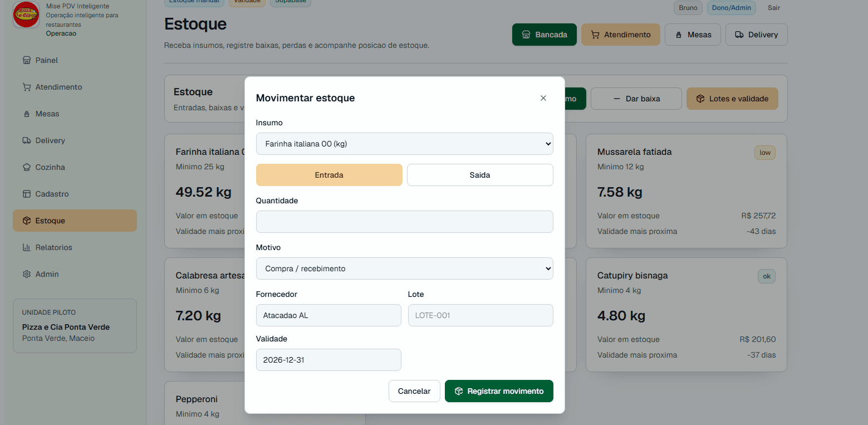This screenshot has height=425, width=868.
Task: Select the Entrada movement type
Action: point(329,175)
